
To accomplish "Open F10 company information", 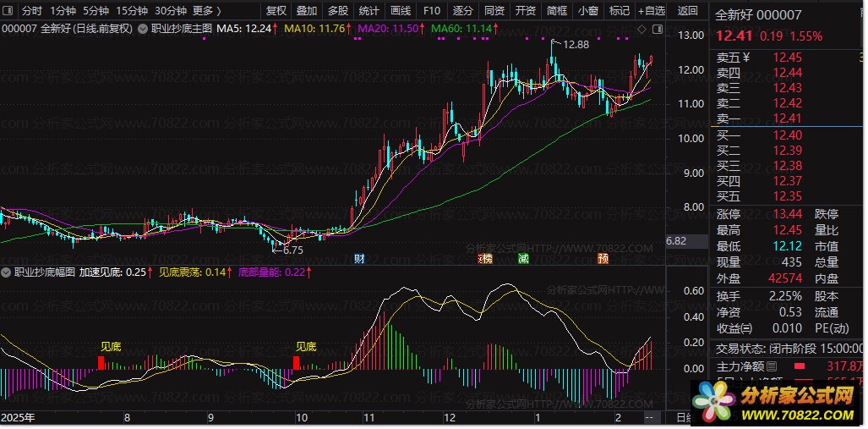I will tap(431, 10).
